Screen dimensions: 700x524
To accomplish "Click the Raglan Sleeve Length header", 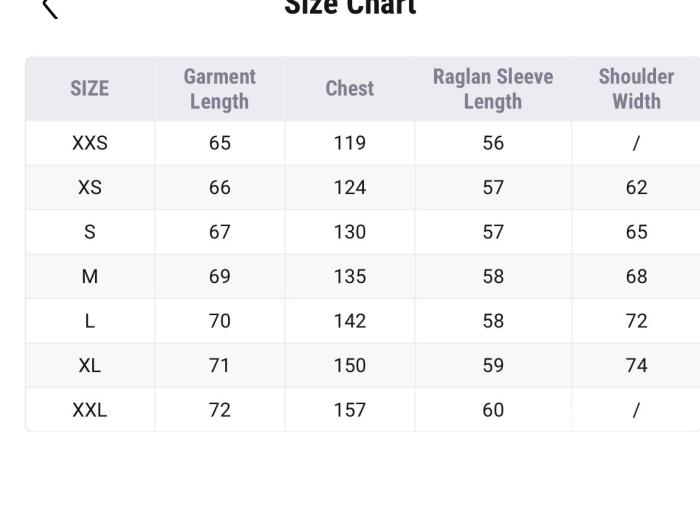I will (493, 89).
